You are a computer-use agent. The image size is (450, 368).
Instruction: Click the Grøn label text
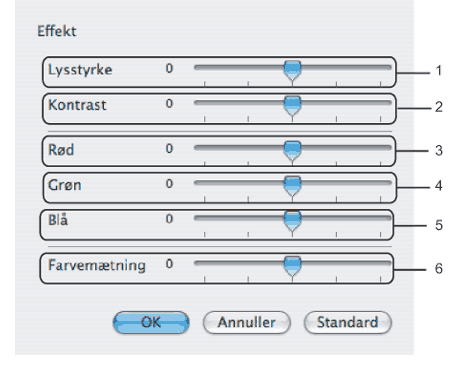(x=65, y=185)
